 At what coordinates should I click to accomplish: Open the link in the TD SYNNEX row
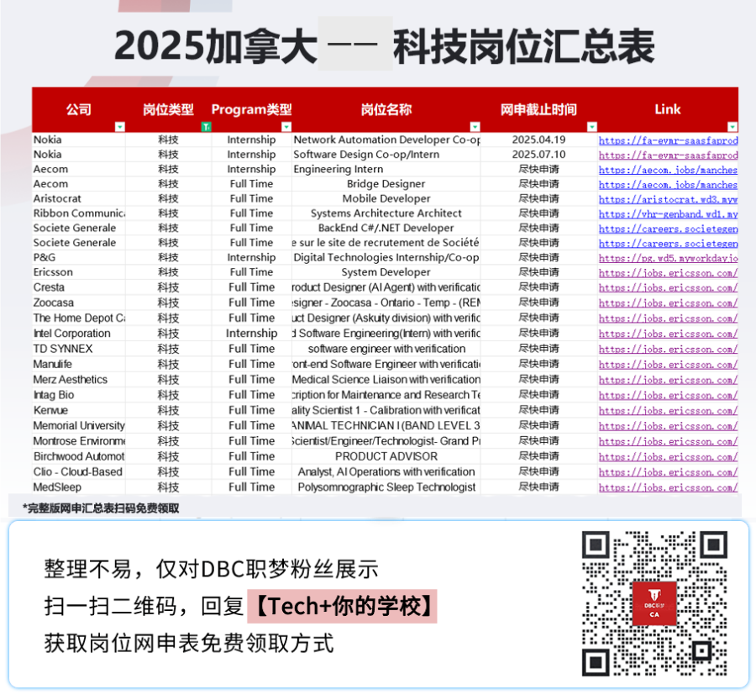pyautogui.click(x=669, y=350)
